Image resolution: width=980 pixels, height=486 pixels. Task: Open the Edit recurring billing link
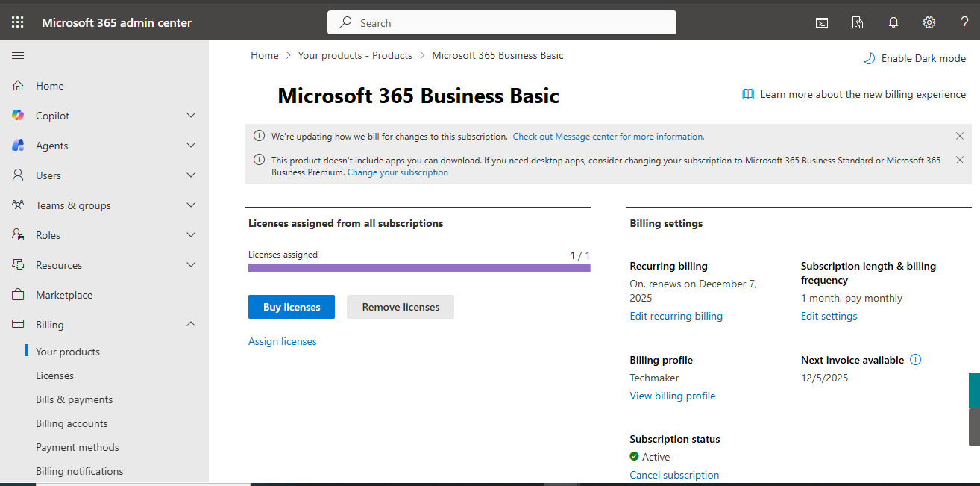coord(676,316)
